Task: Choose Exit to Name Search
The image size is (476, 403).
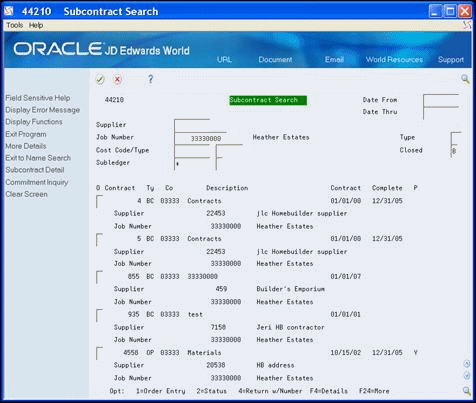Action: (38, 158)
